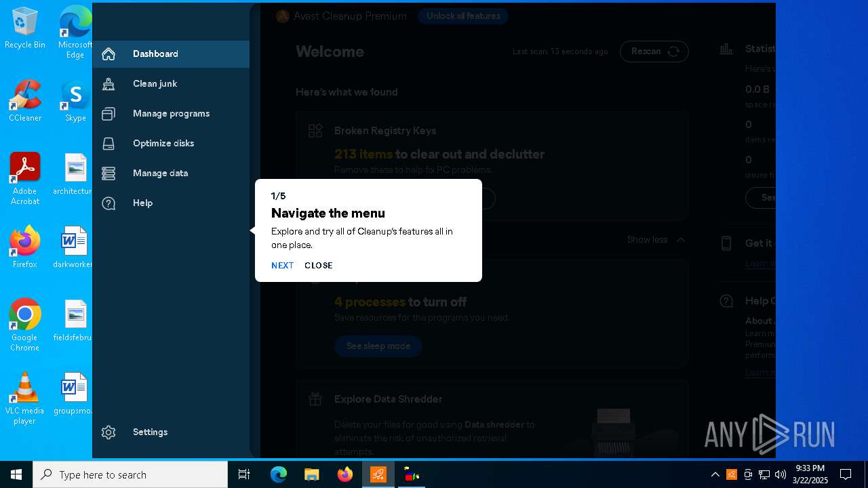
Task: Open the Dashboard home icon
Action: pyautogui.click(x=108, y=54)
